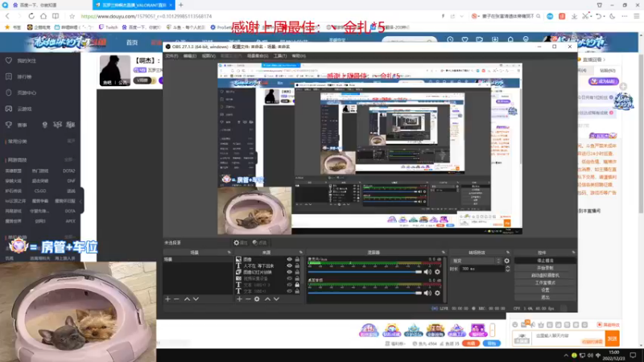Toggle visibility of last 文本 (GDI+) source
644x362 pixels.
[x=289, y=291]
